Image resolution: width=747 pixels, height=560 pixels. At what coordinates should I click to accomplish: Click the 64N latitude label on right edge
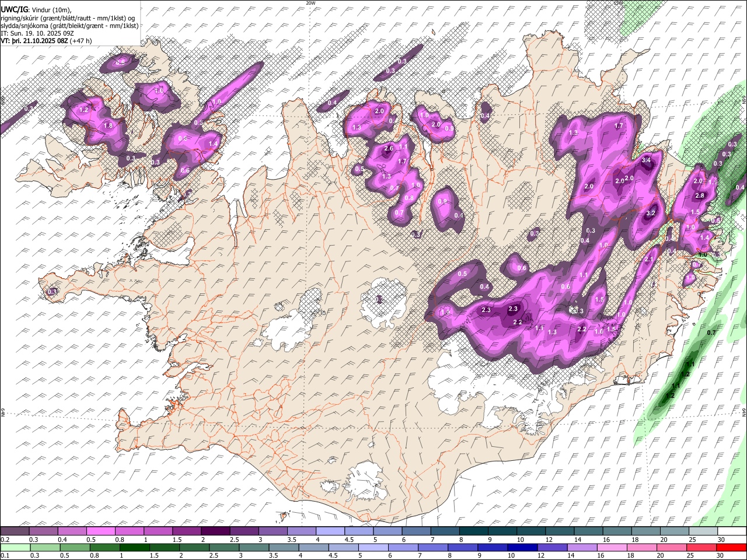744,412
